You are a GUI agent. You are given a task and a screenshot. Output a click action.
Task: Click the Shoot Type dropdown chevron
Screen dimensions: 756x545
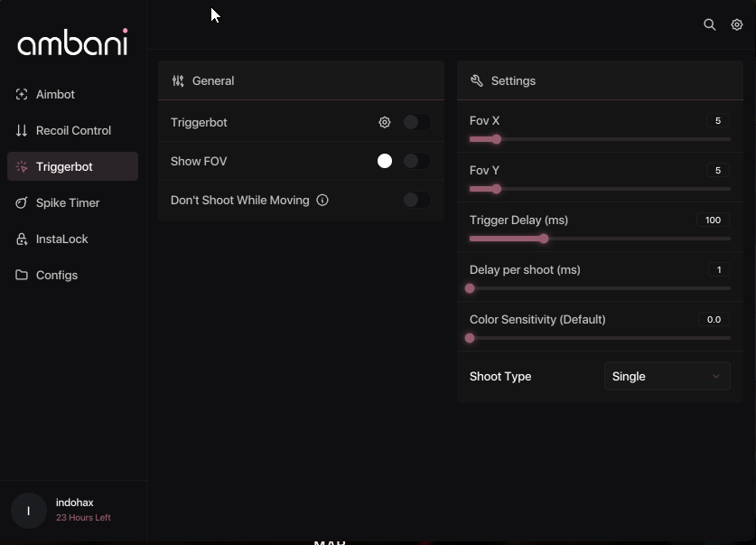pyautogui.click(x=716, y=376)
